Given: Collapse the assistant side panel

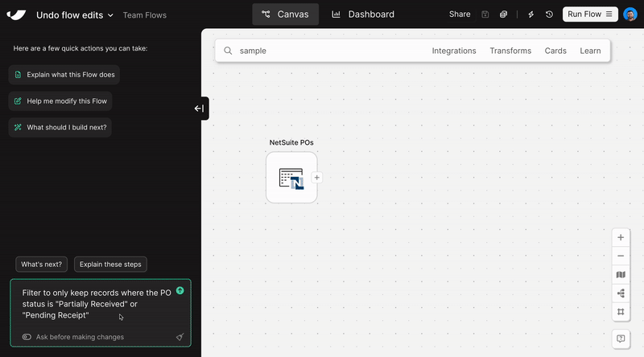Looking at the screenshot, I should pos(200,109).
